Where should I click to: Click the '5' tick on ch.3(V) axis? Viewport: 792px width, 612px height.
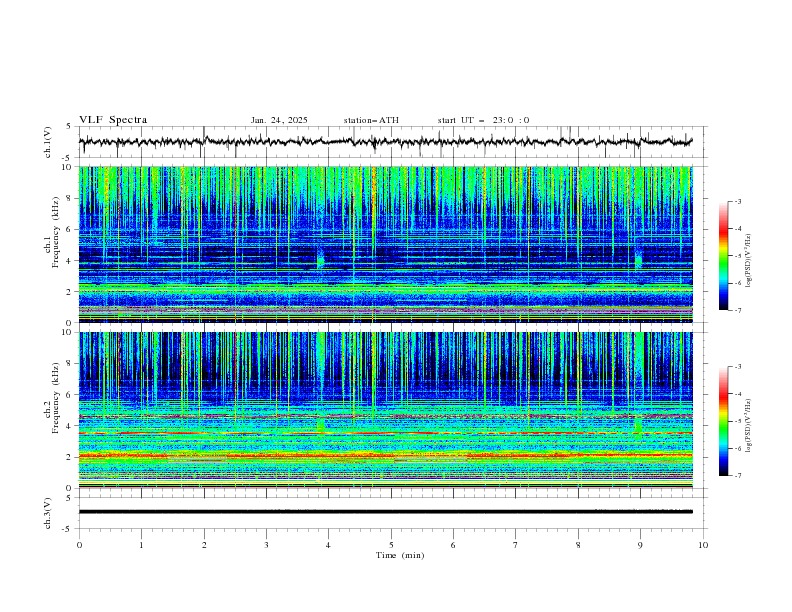click(x=69, y=498)
